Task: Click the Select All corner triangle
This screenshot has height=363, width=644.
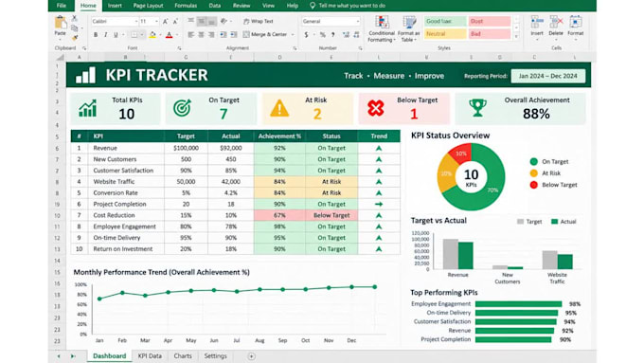Action: pyautogui.click(x=60, y=58)
